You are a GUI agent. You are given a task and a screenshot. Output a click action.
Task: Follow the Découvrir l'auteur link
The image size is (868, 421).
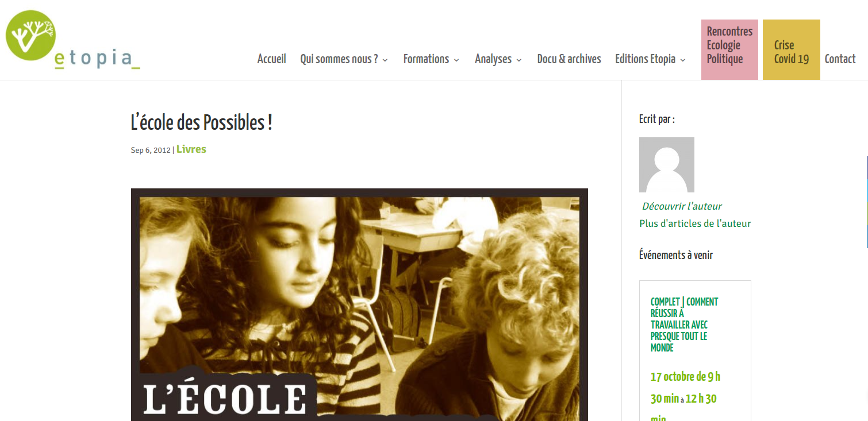(x=682, y=206)
